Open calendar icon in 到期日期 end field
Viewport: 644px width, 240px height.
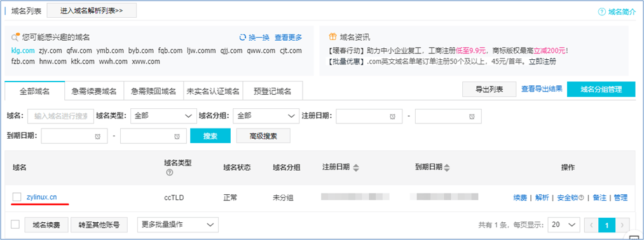(x=177, y=136)
